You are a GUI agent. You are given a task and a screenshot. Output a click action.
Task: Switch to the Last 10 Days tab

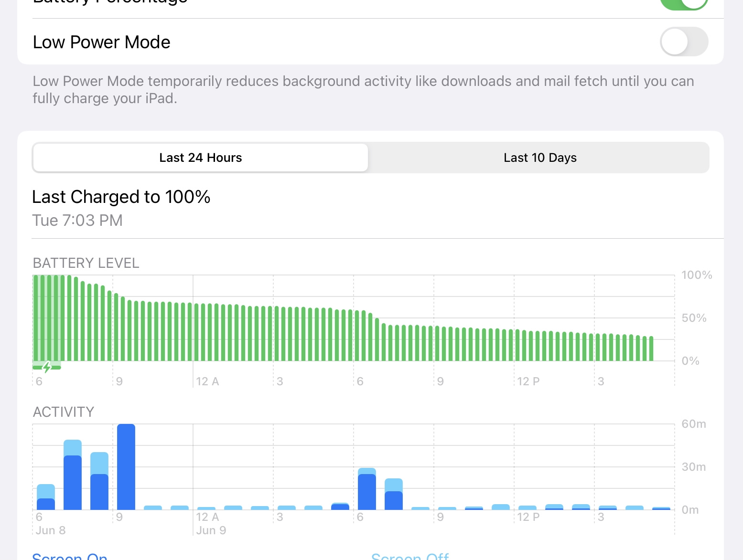tap(540, 158)
